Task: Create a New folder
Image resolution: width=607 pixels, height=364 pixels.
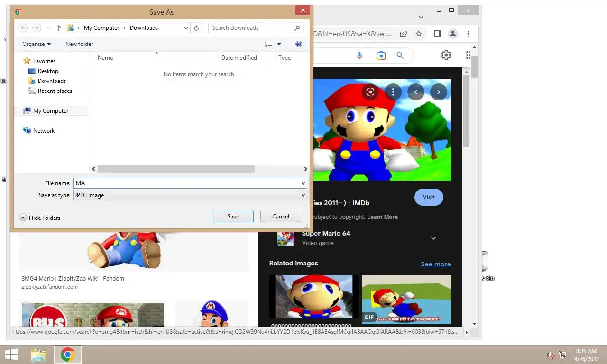Action: coord(79,44)
